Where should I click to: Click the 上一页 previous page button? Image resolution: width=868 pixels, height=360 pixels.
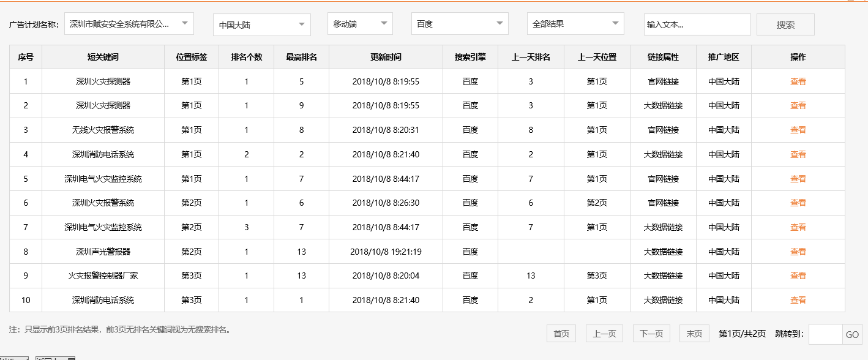tap(605, 333)
